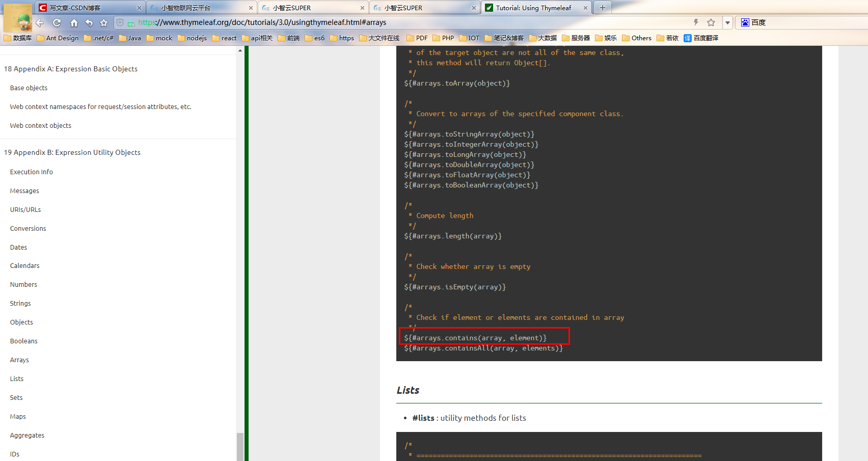Image resolution: width=868 pixels, height=461 pixels.
Task: Jump to Lists section in sidebar
Action: [17, 378]
